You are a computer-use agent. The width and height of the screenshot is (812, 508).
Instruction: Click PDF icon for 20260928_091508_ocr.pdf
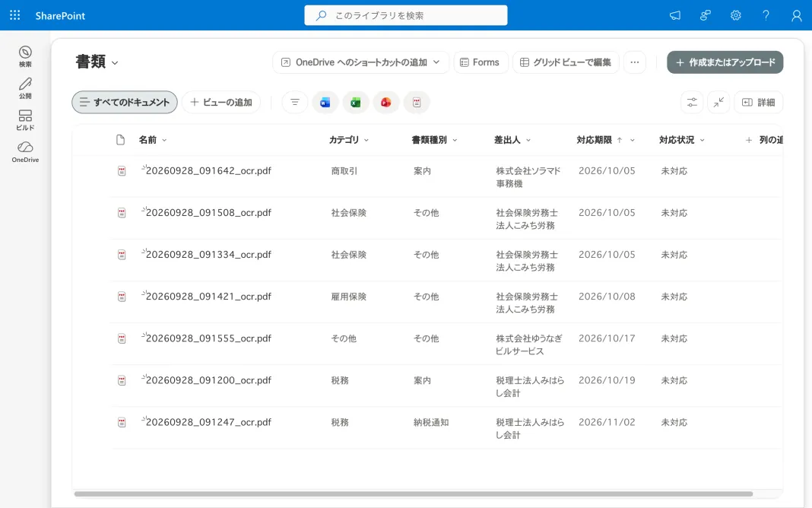coord(122,213)
